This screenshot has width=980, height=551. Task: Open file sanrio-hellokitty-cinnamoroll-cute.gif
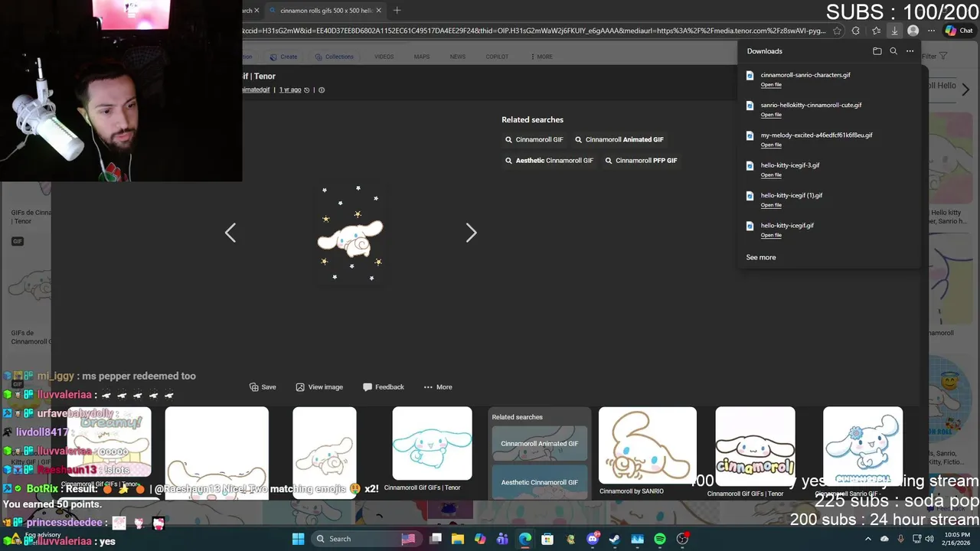click(x=771, y=115)
